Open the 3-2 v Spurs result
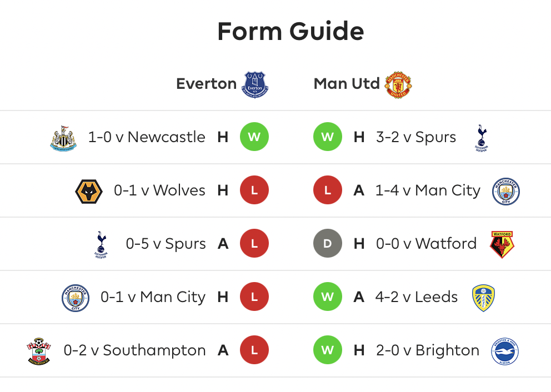The height and width of the screenshot is (392, 551). (x=416, y=137)
